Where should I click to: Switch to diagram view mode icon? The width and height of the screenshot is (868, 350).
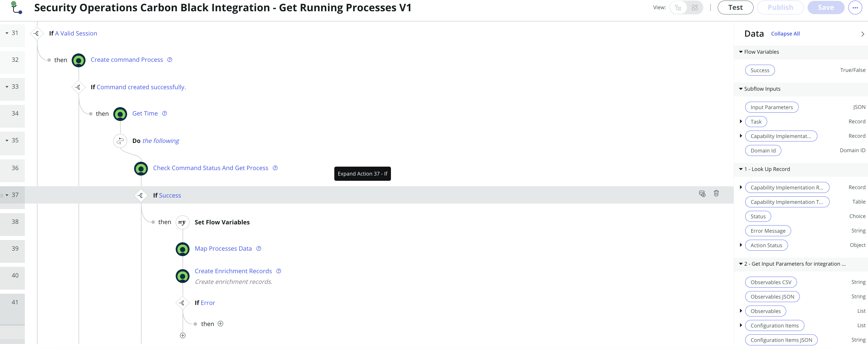click(694, 8)
